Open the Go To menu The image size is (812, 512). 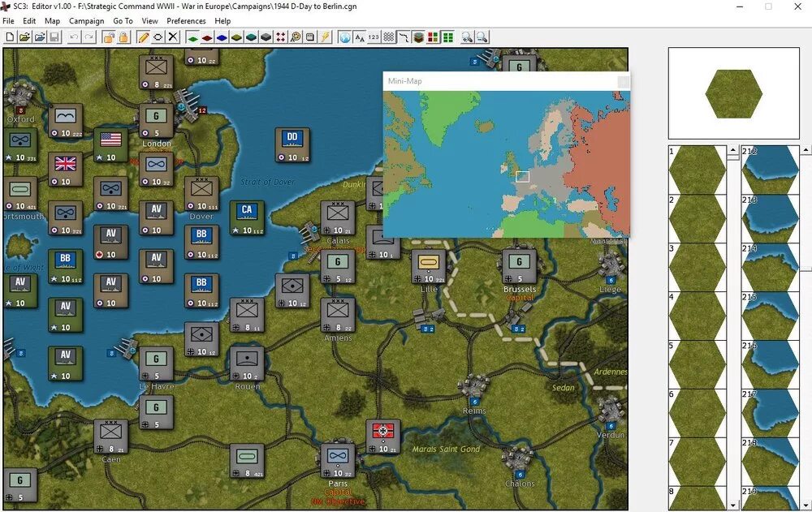tap(123, 20)
